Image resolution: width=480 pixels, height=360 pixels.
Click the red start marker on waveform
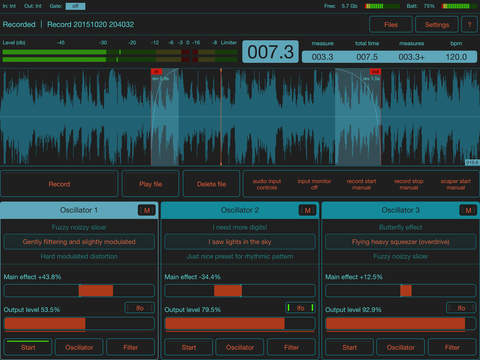point(156,72)
